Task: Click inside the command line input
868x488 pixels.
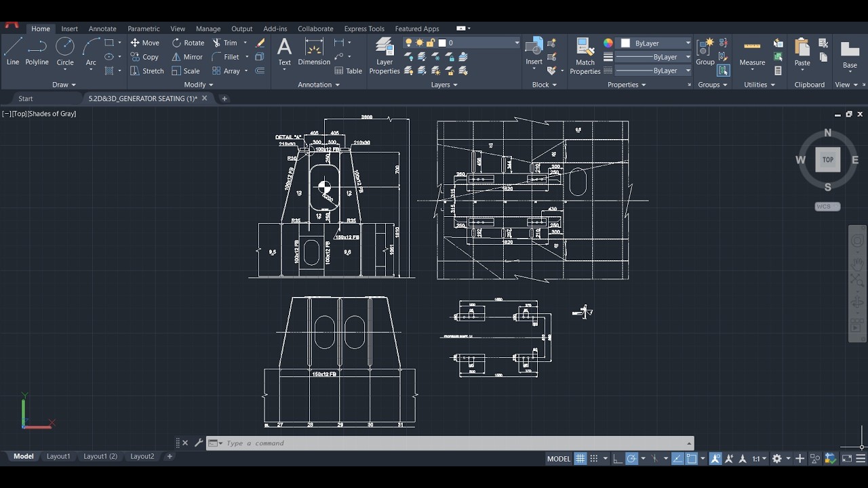Action: pyautogui.click(x=454, y=443)
